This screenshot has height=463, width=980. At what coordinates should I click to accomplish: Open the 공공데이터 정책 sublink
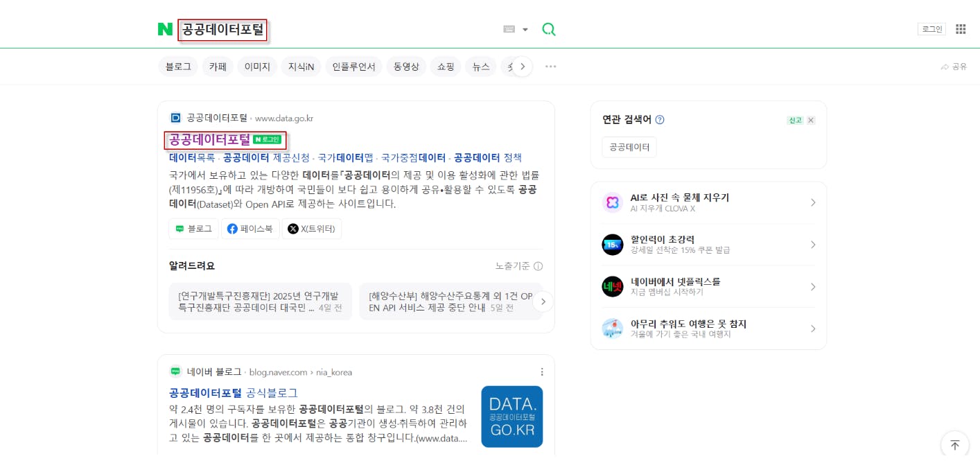(488, 158)
